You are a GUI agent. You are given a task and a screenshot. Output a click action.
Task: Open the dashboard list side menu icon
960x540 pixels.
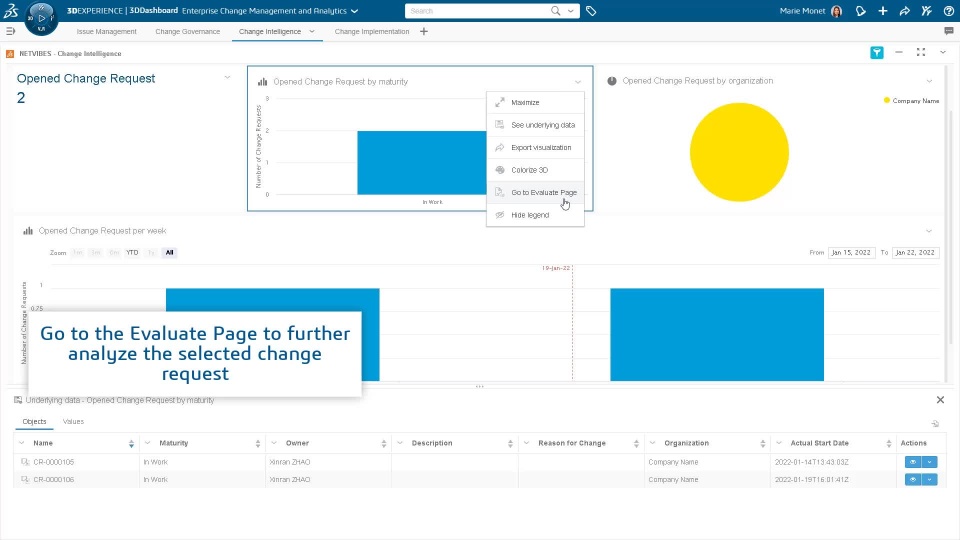(10, 31)
